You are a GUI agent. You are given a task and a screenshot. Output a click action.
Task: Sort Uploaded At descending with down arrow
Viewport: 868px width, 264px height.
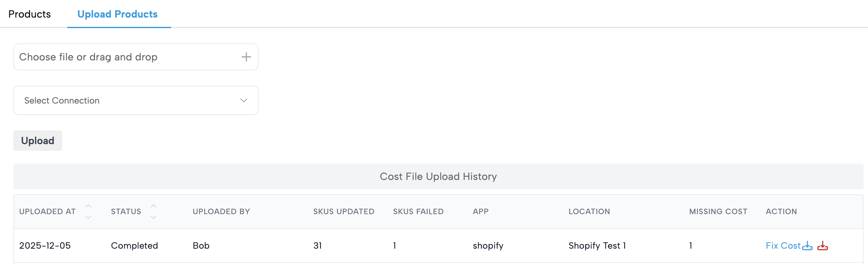tap(88, 217)
